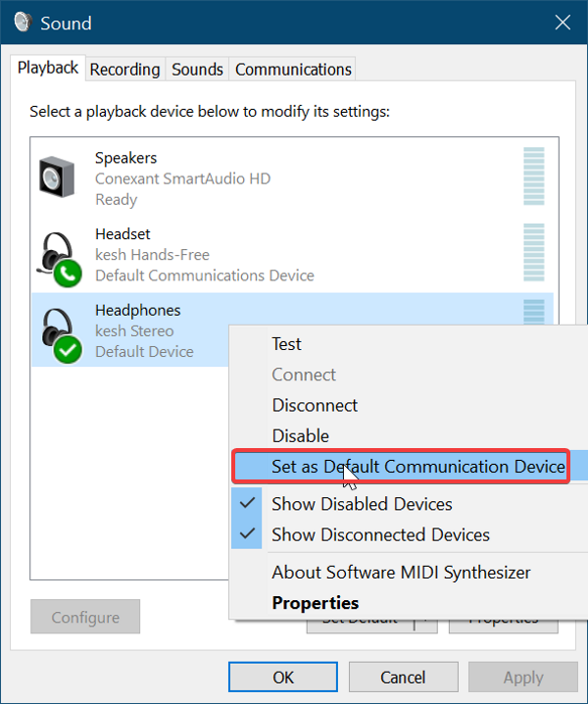Choose Disconnect in context menu

pyautogui.click(x=315, y=405)
